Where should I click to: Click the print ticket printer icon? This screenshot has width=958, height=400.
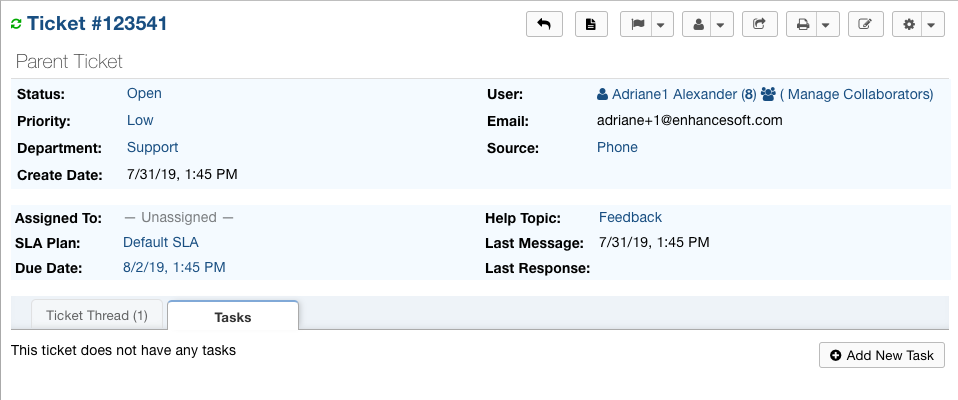click(x=802, y=24)
